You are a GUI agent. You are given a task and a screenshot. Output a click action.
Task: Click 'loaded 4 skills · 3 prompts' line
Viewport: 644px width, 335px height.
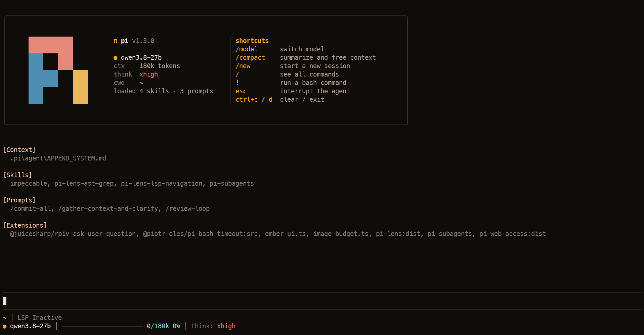pos(163,91)
